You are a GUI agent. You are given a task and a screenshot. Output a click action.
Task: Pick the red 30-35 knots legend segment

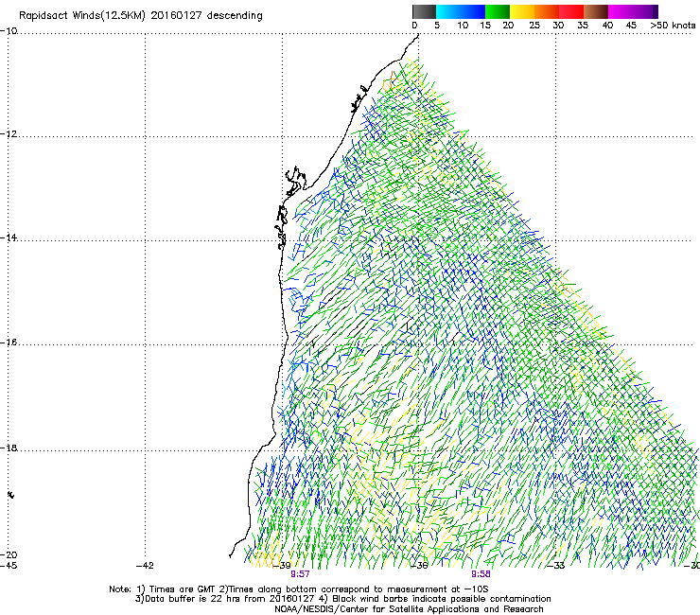click(571, 11)
